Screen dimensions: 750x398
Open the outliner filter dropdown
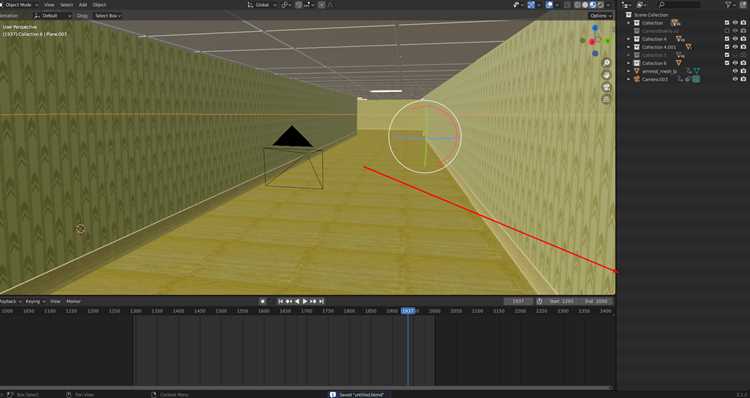(730, 5)
